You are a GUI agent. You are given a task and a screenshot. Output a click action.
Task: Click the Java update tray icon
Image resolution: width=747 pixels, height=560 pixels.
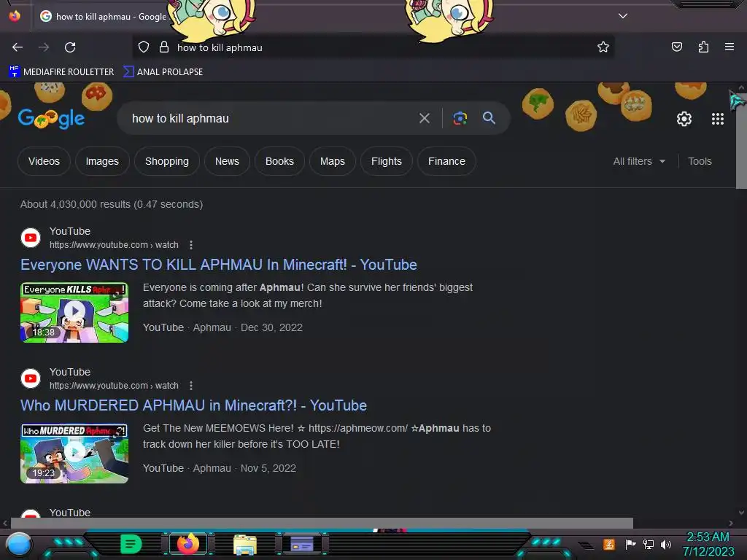coord(609,544)
